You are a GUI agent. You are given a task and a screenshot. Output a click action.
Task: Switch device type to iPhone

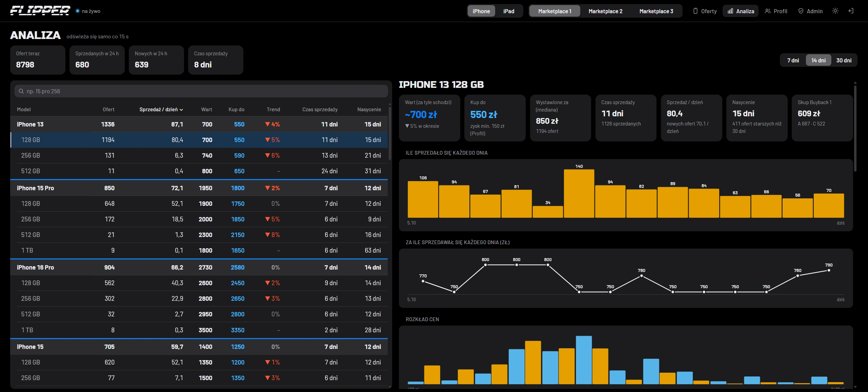coord(481,11)
